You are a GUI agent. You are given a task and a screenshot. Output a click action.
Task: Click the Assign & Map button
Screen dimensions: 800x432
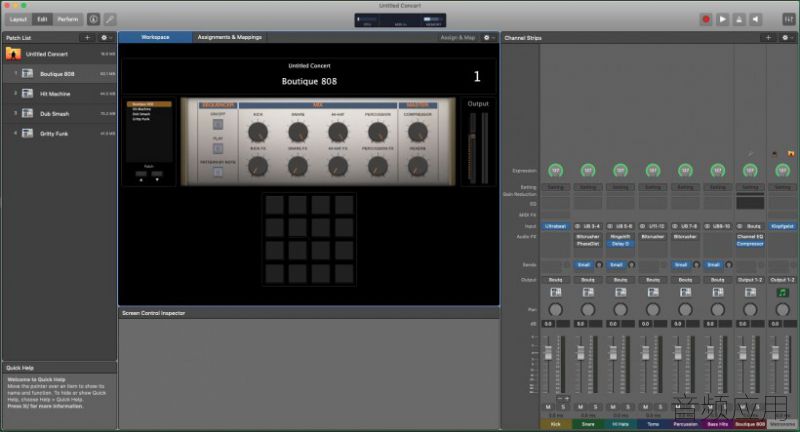458,38
